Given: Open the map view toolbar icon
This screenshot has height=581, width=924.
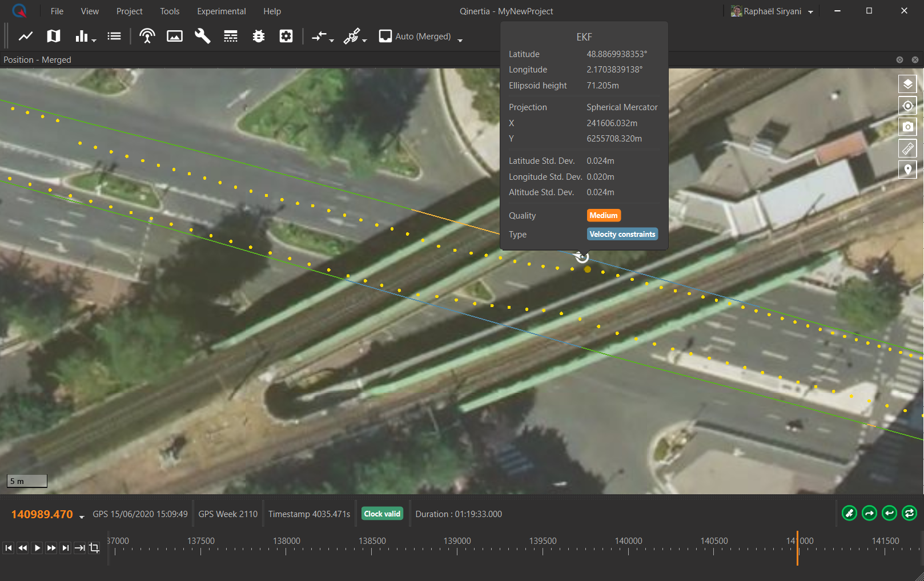Looking at the screenshot, I should click(x=54, y=37).
